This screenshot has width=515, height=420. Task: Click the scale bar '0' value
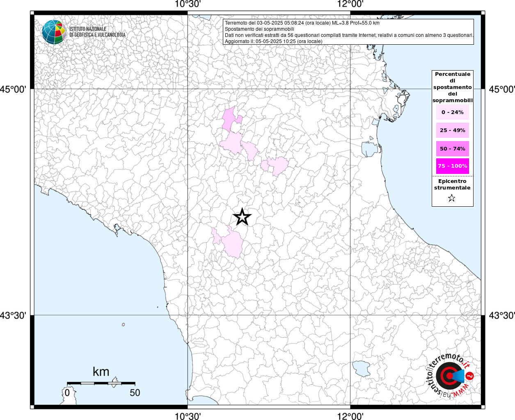click(67, 393)
